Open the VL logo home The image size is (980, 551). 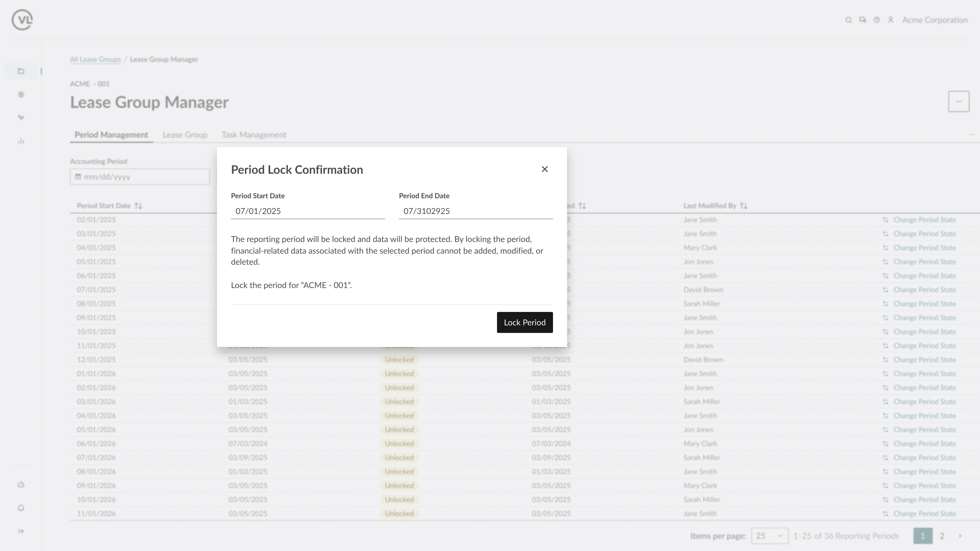tap(22, 20)
